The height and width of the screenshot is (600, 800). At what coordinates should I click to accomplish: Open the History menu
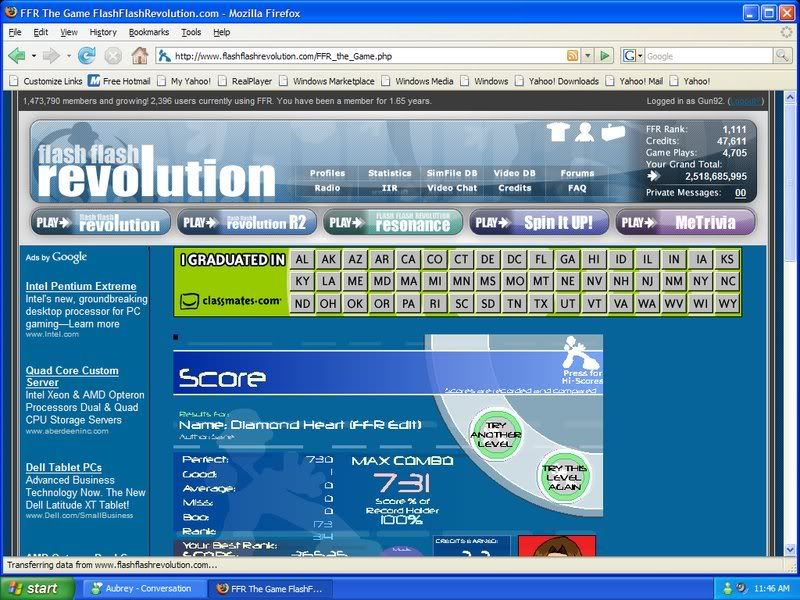coord(103,32)
